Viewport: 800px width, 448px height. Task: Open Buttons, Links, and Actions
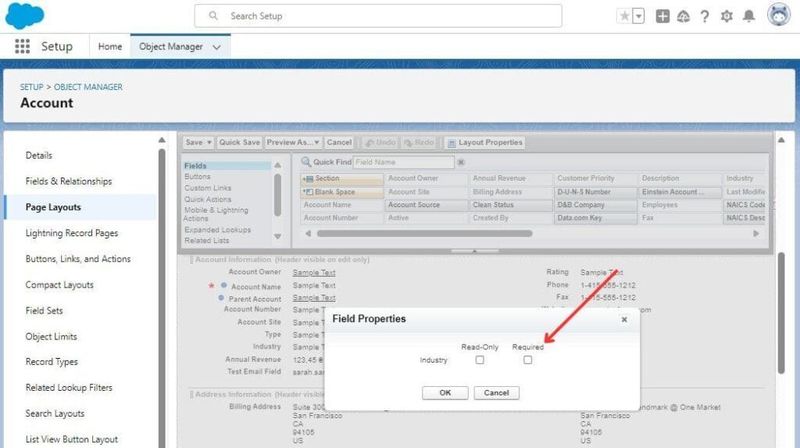[x=78, y=259]
